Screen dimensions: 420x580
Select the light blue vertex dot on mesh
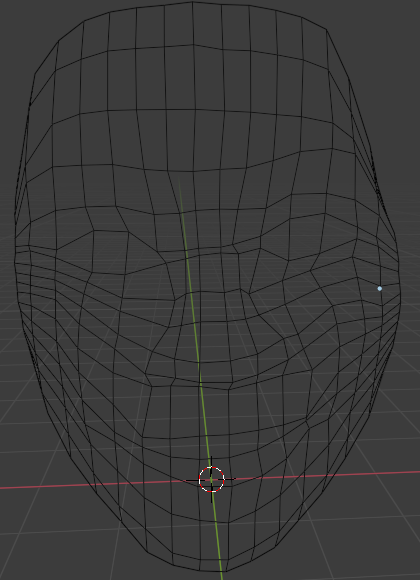[380, 289]
